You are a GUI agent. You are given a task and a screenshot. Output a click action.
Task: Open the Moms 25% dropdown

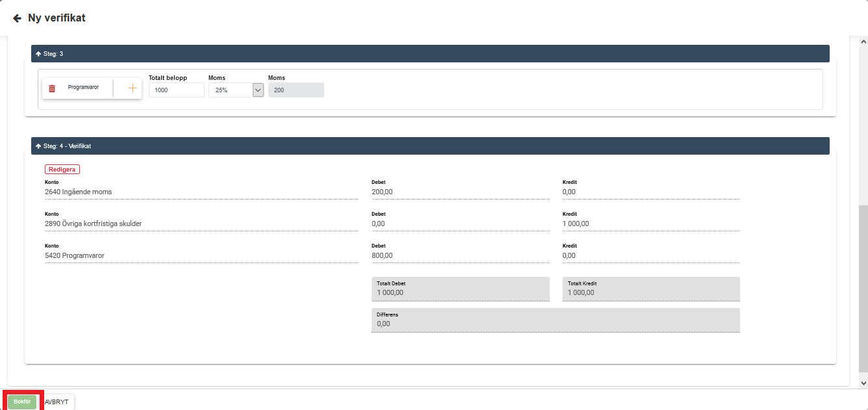236,90
